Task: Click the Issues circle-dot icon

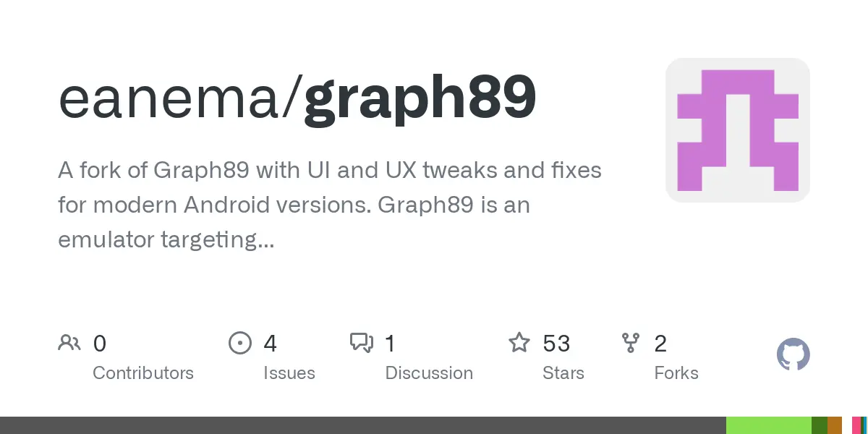Action: (239, 343)
